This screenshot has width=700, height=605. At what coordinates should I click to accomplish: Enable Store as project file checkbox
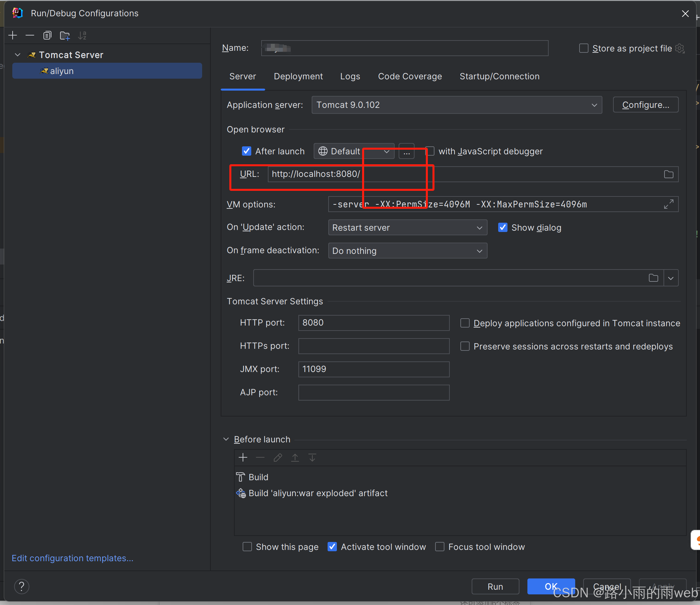[583, 48]
